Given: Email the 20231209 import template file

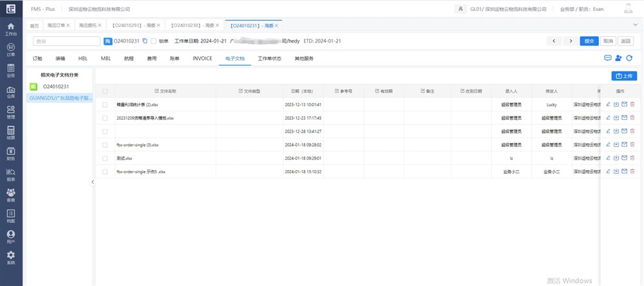Looking at the screenshot, I should (624, 118).
